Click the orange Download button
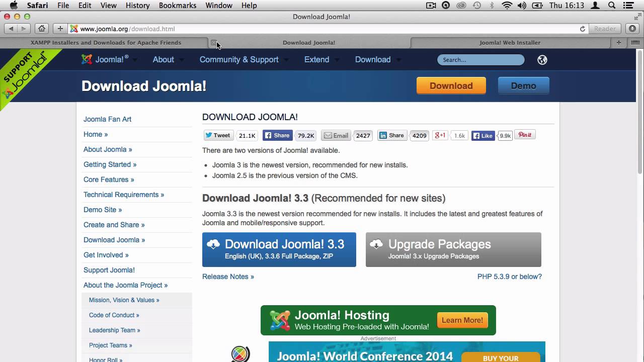 [x=451, y=85]
